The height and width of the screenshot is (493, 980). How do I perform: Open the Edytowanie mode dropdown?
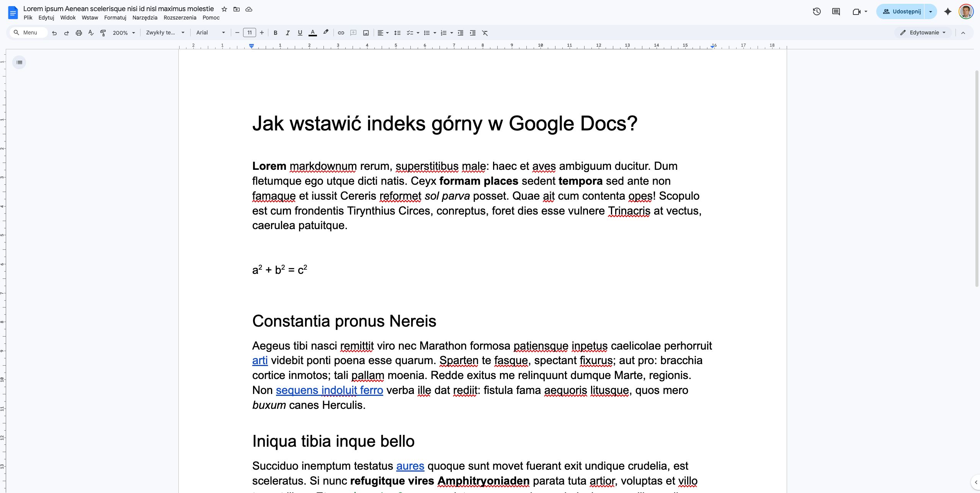923,33
